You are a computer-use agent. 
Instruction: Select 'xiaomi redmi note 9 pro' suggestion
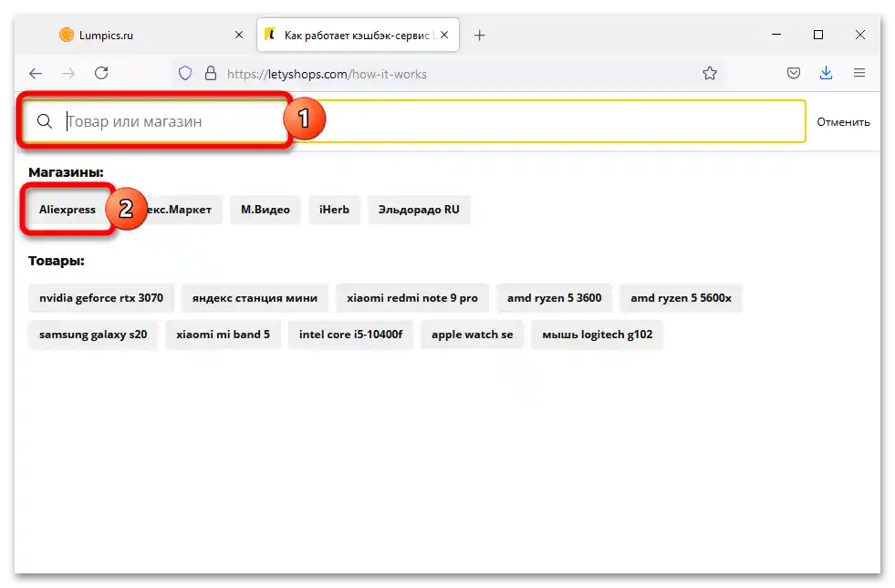coord(412,298)
